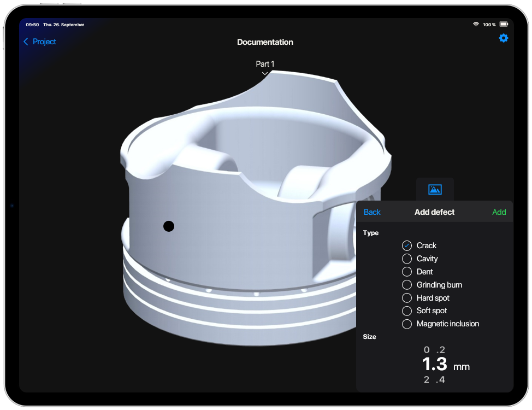Select Hard spot defect type
The height and width of the screenshot is (410, 532).
(407, 298)
